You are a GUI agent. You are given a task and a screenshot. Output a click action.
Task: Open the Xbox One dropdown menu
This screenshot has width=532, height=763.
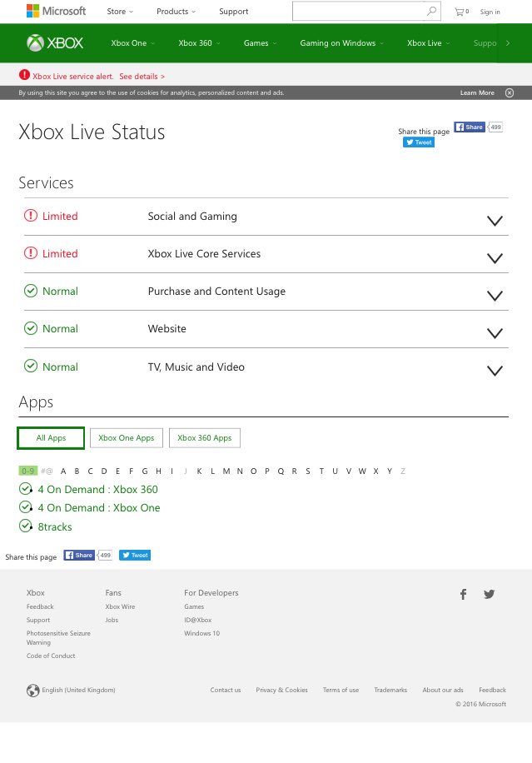[x=132, y=42]
